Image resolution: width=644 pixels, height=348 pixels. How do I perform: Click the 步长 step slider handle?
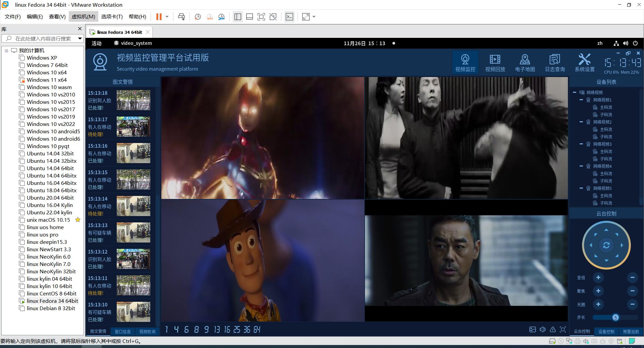click(615, 317)
